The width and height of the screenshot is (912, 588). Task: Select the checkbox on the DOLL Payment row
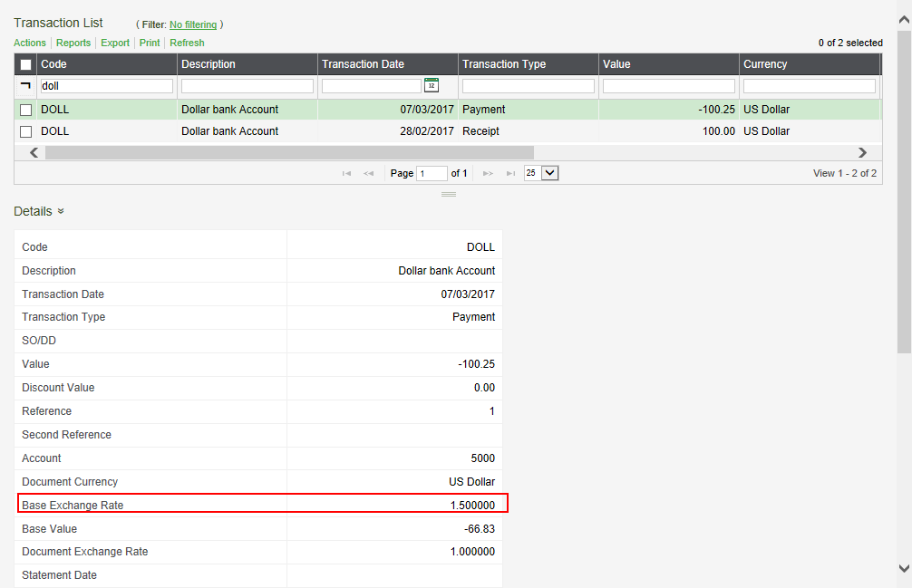(24, 109)
